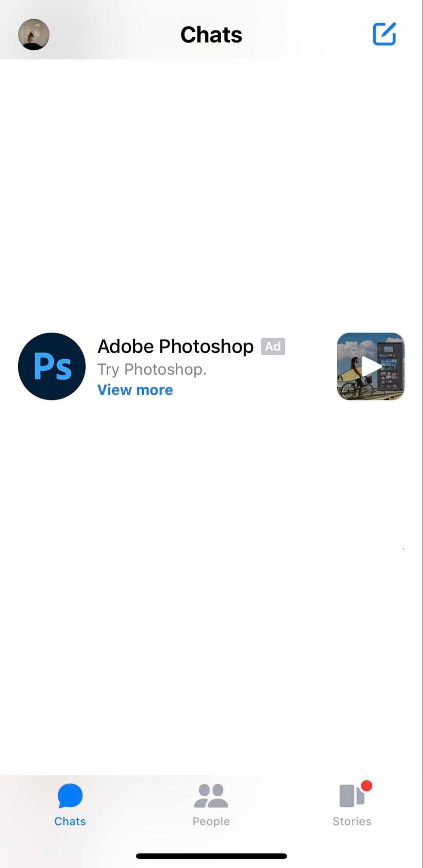The width and height of the screenshot is (423, 868).
Task: Switch to the Stories tab label
Action: 352,821
